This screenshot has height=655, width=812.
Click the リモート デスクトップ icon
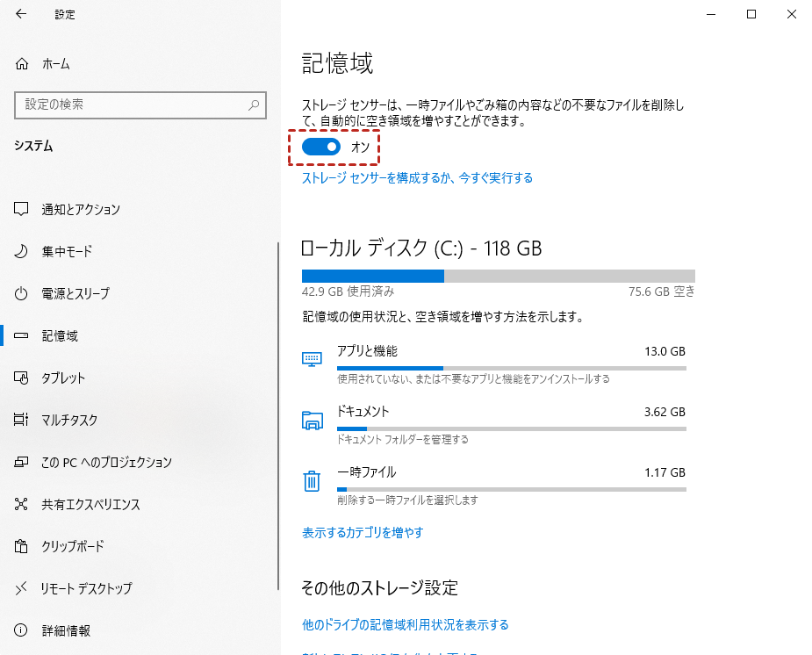[21, 588]
